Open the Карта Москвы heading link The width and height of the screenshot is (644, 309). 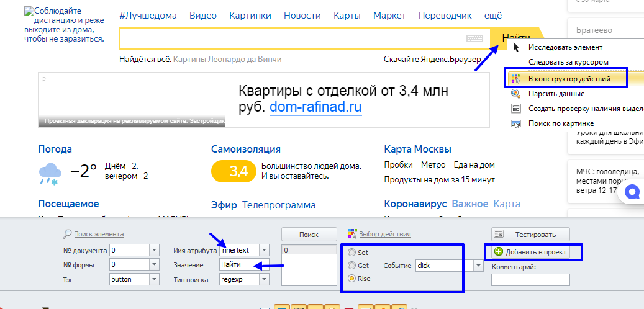coord(417,148)
